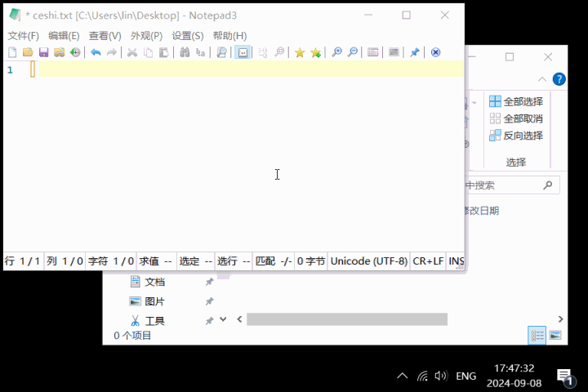Viewport: 588px width, 392px height.
Task: Click the Cut scissors icon in Notepad3
Action: [x=132, y=52]
